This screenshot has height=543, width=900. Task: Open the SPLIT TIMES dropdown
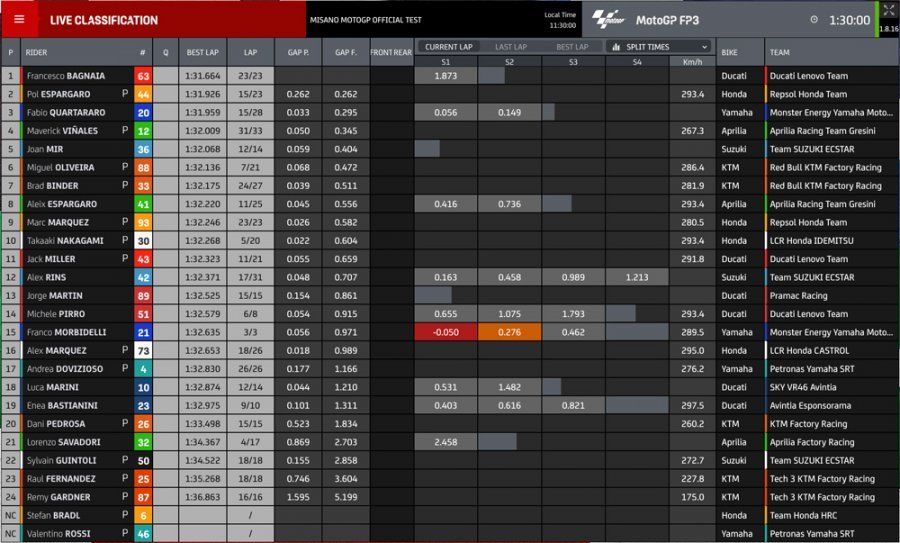point(659,47)
